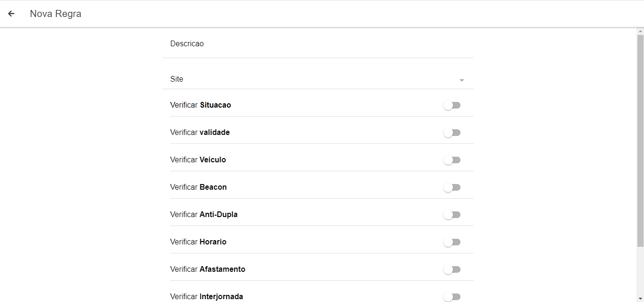Enable the Verificar Situacao switch
Image resolution: width=644 pixels, height=302 pixels.
452,105
